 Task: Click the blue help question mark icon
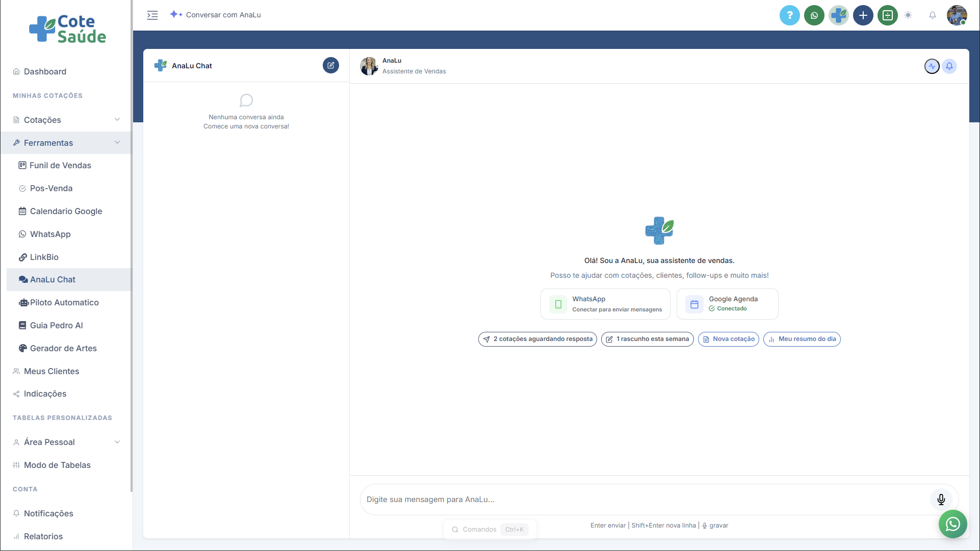[789, 15]
